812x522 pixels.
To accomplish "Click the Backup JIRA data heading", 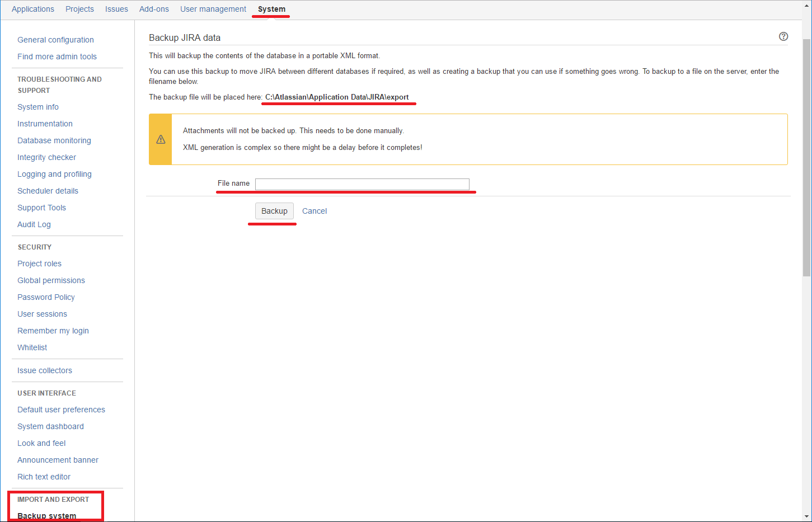I will tap(185, 37).
